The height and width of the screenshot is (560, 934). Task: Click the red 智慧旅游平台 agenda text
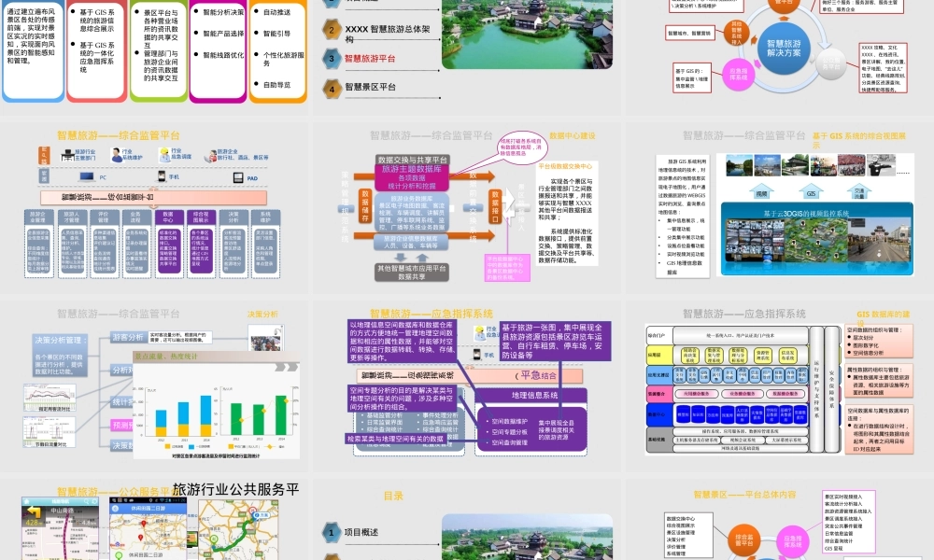[369, 58]
